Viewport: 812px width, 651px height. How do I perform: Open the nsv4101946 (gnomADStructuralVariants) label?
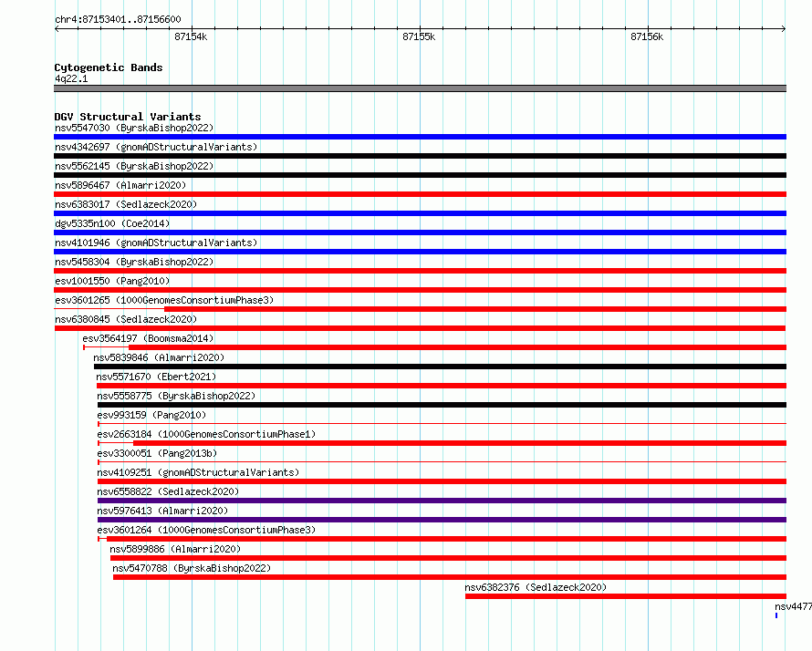(x=156, y=243)
